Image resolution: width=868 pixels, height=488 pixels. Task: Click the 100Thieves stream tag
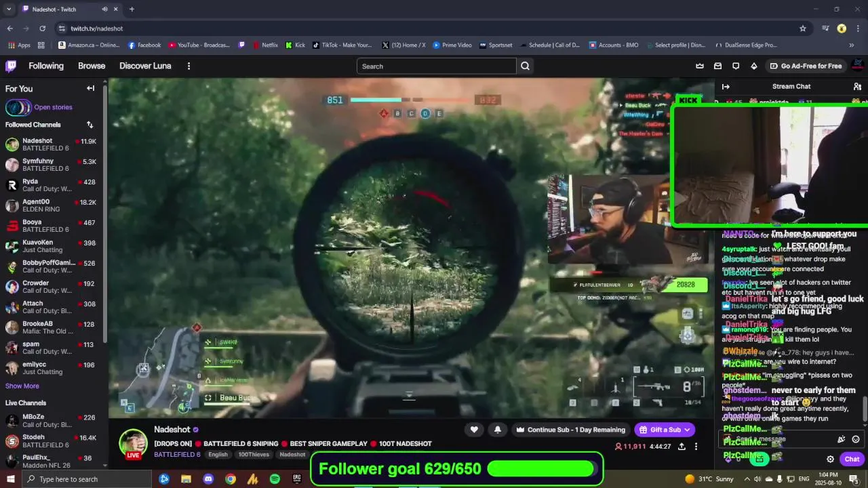254,455
